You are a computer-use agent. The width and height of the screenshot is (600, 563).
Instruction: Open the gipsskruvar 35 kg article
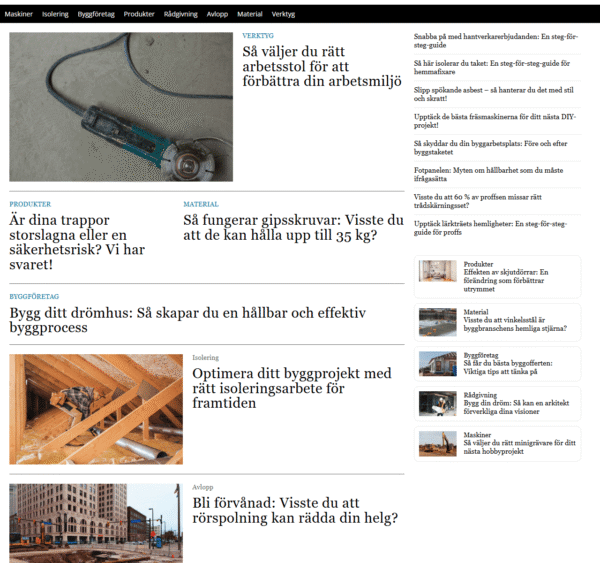293,227
